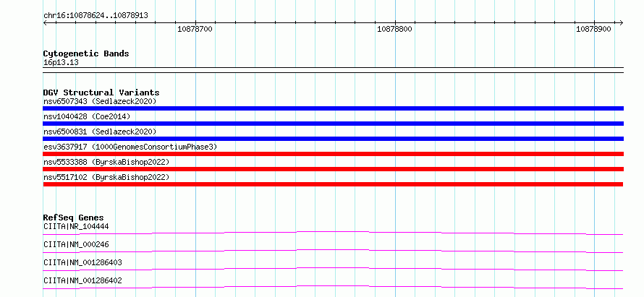Select transcript CIITA|NR_104444 label
The width and height of the screenshot is (644, 297).
(x=76, y=226)
